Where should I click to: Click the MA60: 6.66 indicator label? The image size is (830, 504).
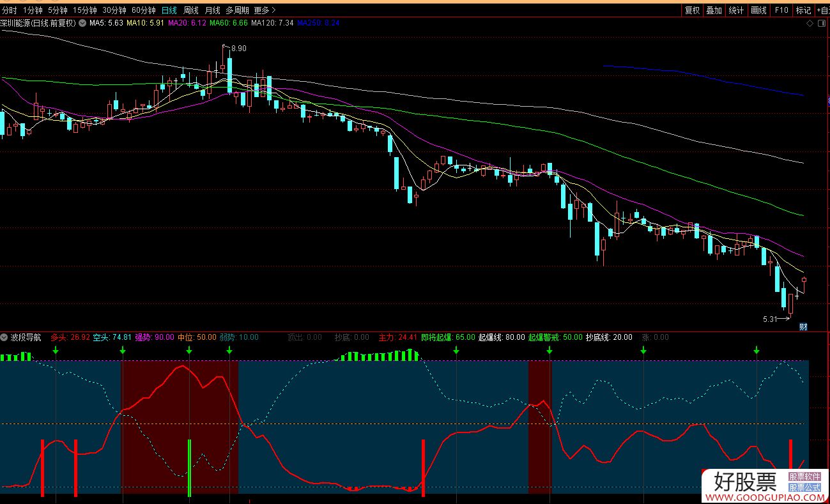[228, 23]
